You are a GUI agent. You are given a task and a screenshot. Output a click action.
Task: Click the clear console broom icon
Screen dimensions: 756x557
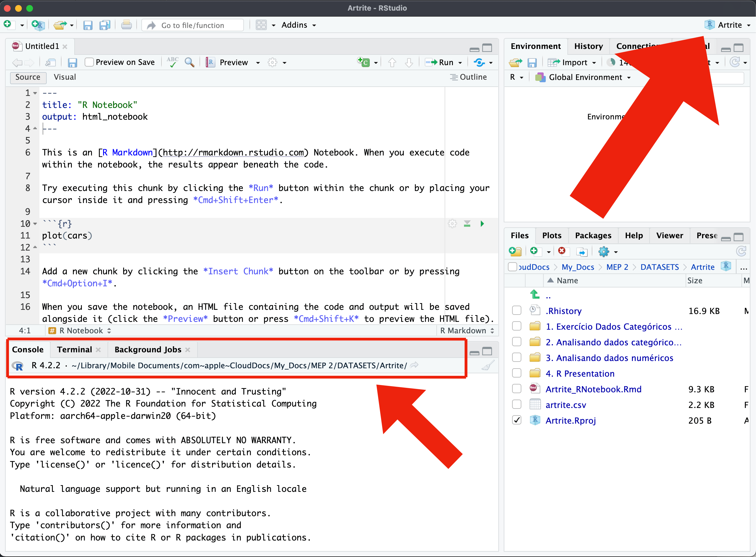[488, 365]
